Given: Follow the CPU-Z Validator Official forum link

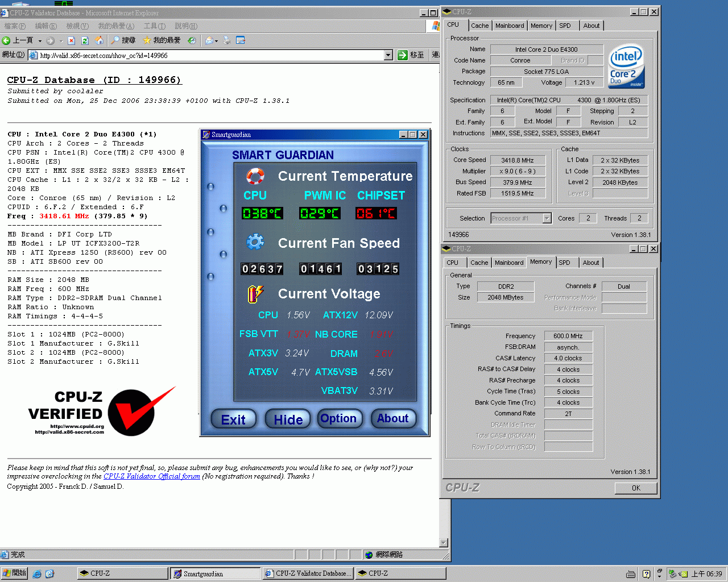Looking at the screenshot, I should click(x=151, y=476).
